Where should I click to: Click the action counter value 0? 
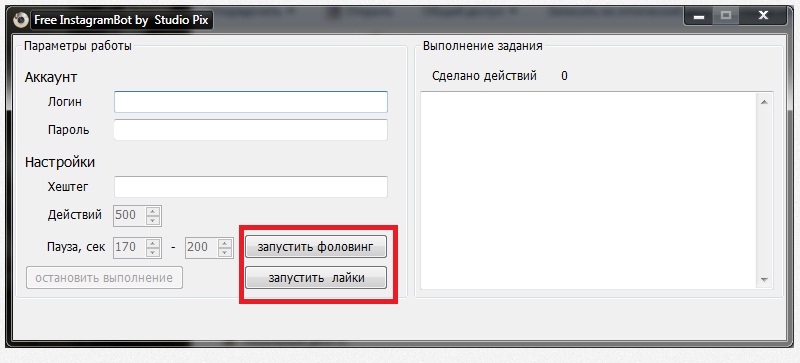(x=564, y=76)
